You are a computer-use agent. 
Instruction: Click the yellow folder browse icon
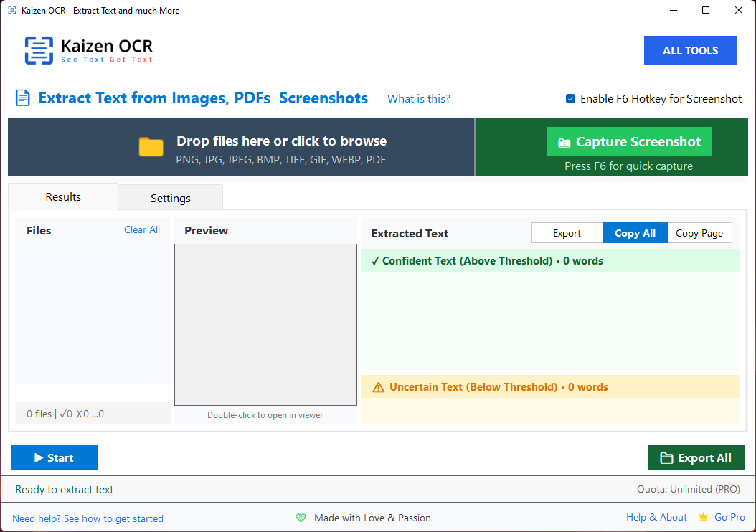click(x=151, y=147)
